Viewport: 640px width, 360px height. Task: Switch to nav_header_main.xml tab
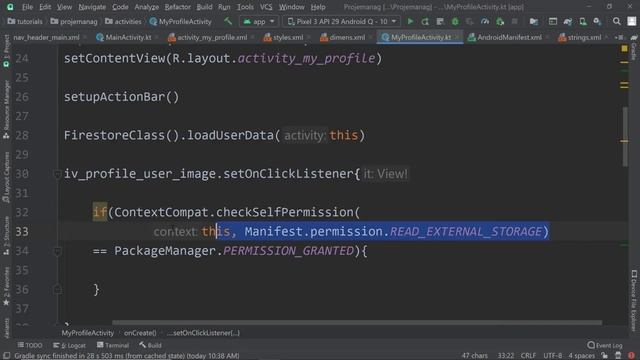point(46,38)
